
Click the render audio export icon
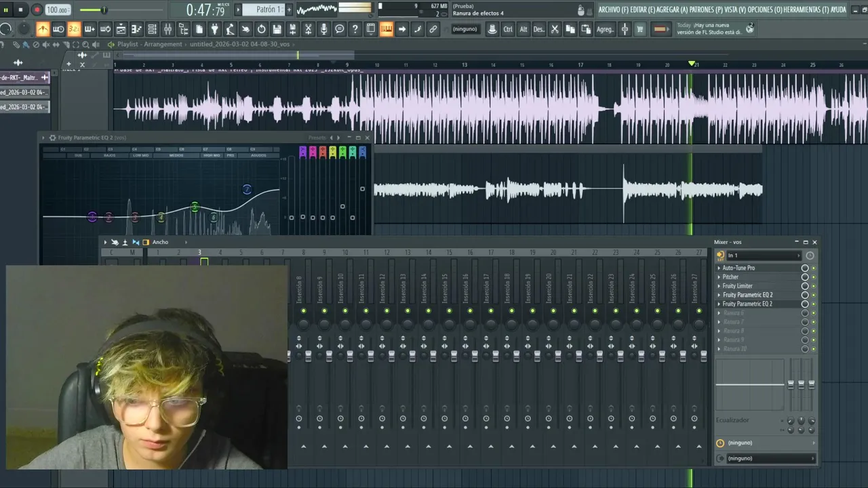[292, 29]
